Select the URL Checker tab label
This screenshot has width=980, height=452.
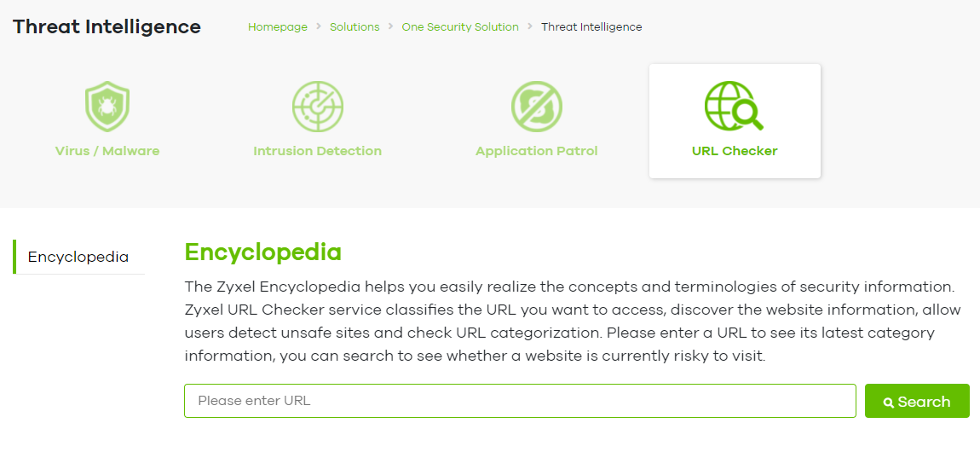(735, 151)
